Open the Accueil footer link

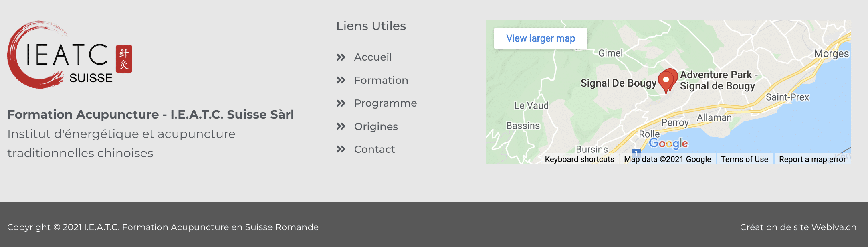coord(373,57)
